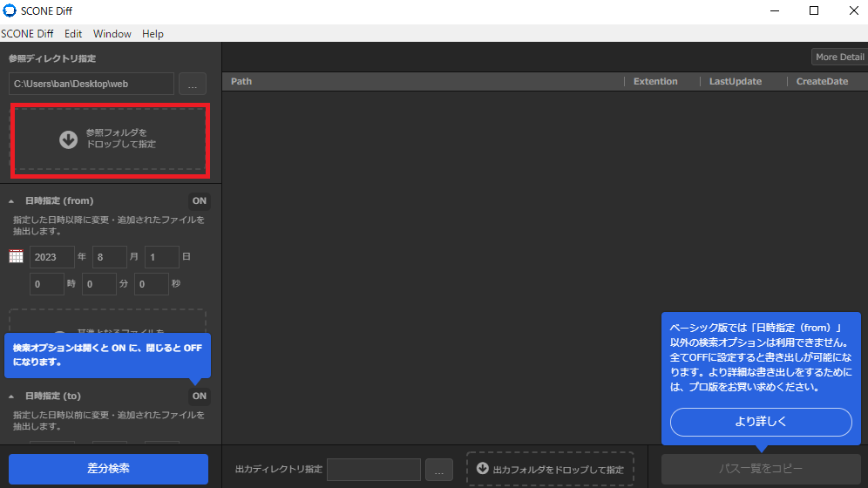The height and width of the screenshot is (488, 868).
Task: Click the down-arrow icon in reference drop zone
Action: [69, 139]
